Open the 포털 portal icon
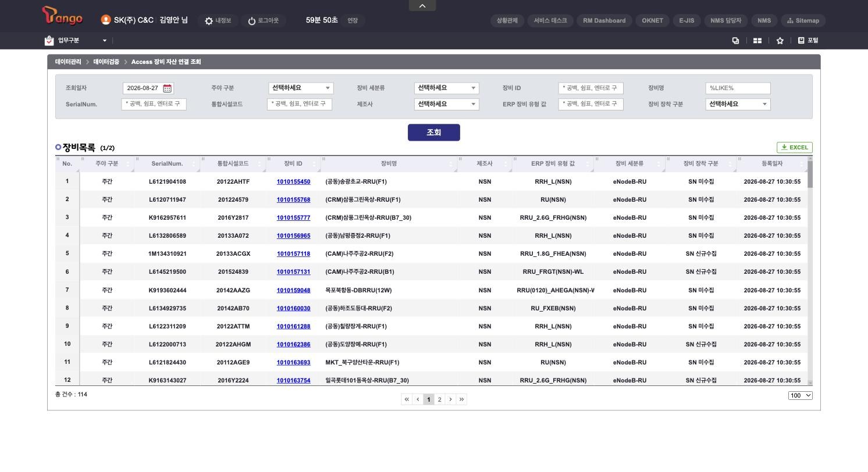The height and width of the screenshot is (472, 868). click(808, 40)
